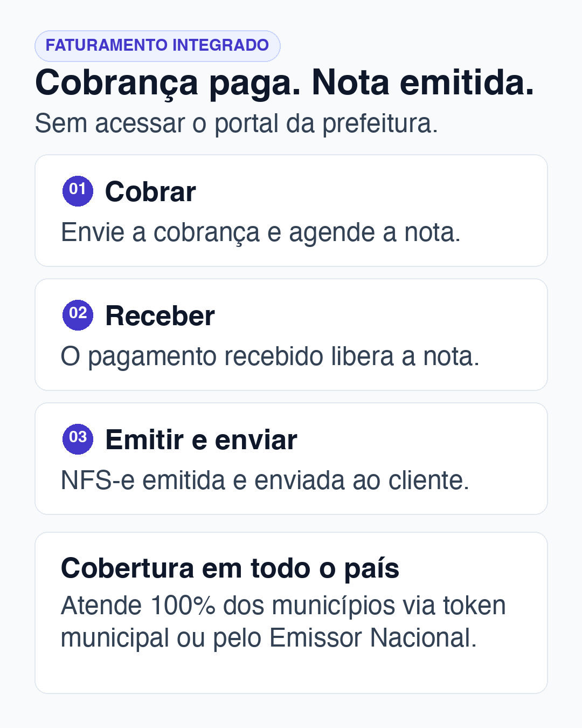Click the 03 step number badge
Image resolution: width=582 pixels, height=728 pixels.
point(78,439)
